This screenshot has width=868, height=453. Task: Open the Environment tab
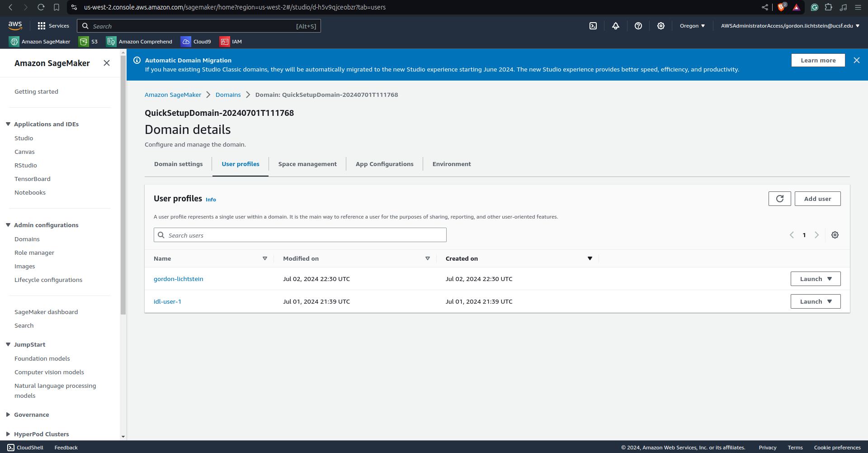[x=452, y=164]
